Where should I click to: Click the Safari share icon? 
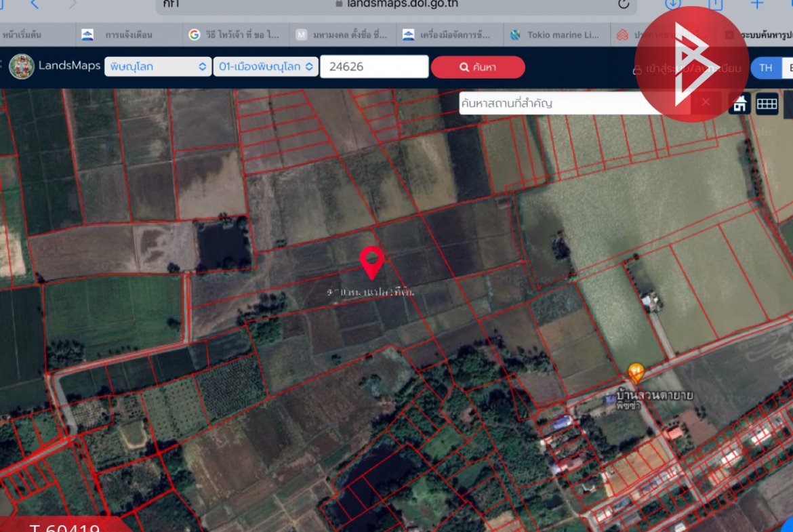pyautogui.click(x=715, y=5)
